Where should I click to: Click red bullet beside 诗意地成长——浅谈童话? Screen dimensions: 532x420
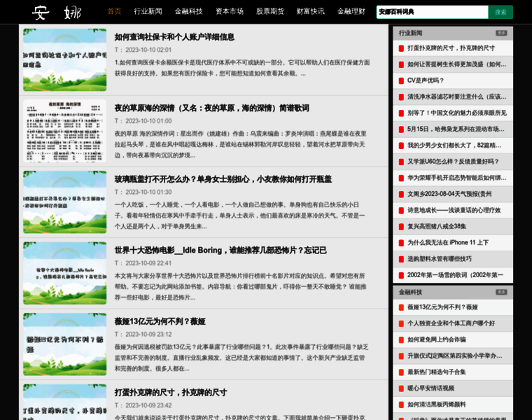pyautogui.click(x=401, y=211)
